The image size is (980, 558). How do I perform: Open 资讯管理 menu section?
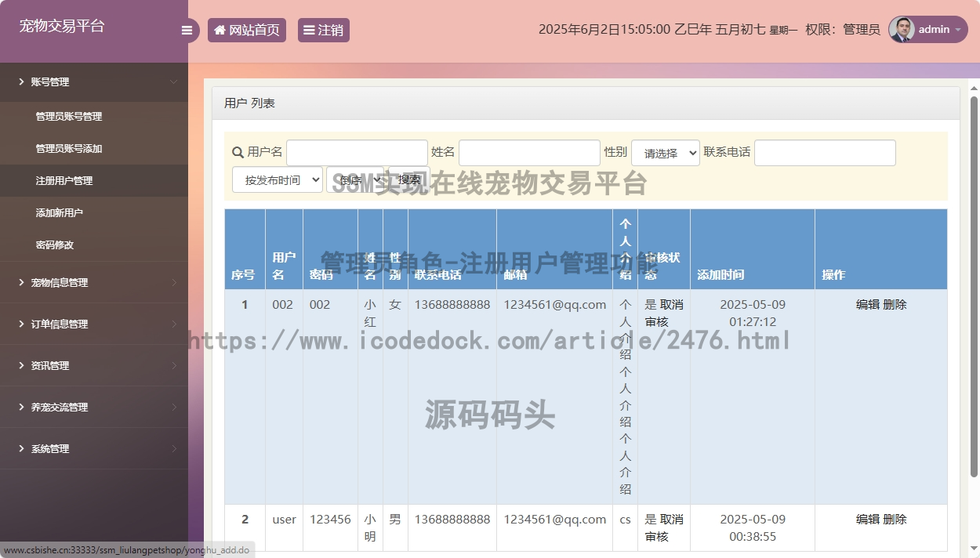[94, 365]
